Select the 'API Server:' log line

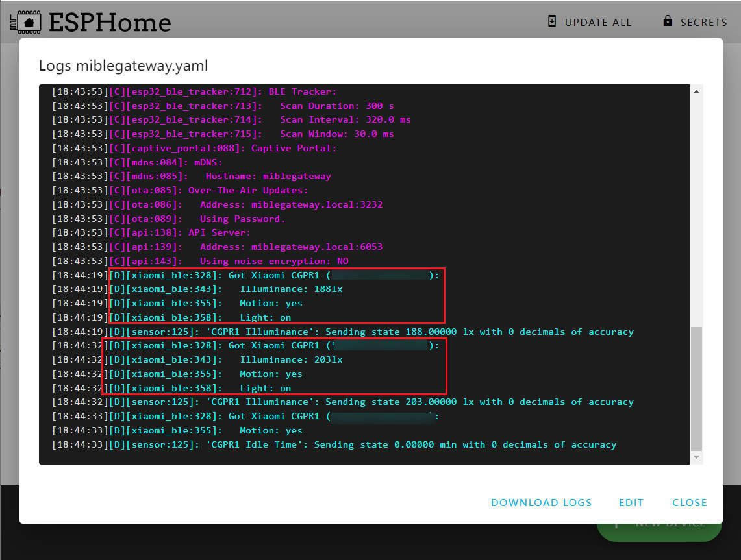click(x=151, y=233)
